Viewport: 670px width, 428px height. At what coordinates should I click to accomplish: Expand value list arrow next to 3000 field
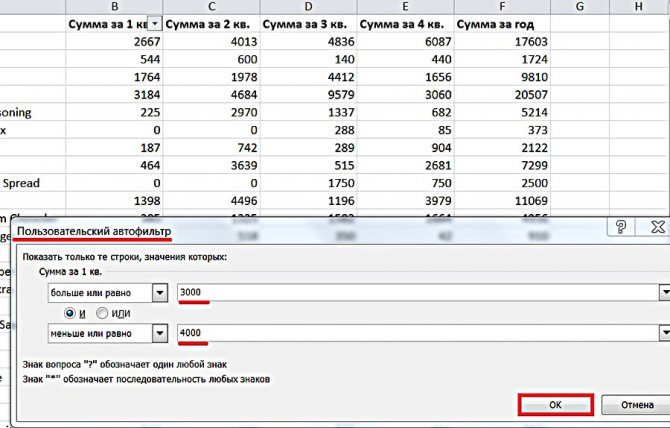[665, 293]
